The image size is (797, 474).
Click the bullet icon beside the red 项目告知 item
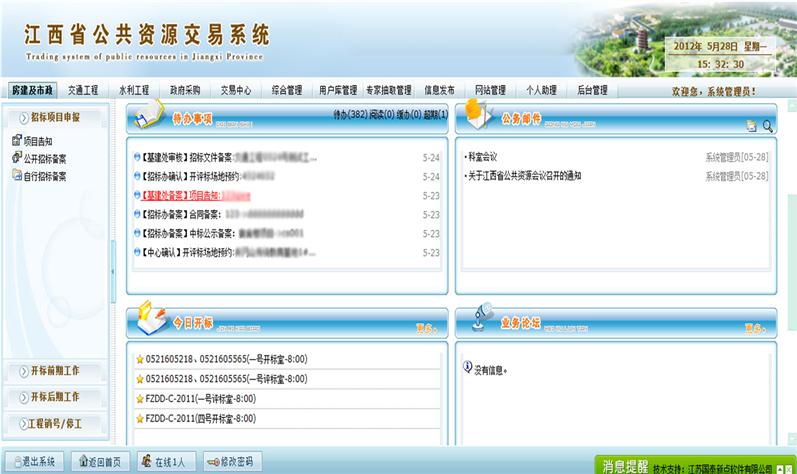click(x=137, y=195)
